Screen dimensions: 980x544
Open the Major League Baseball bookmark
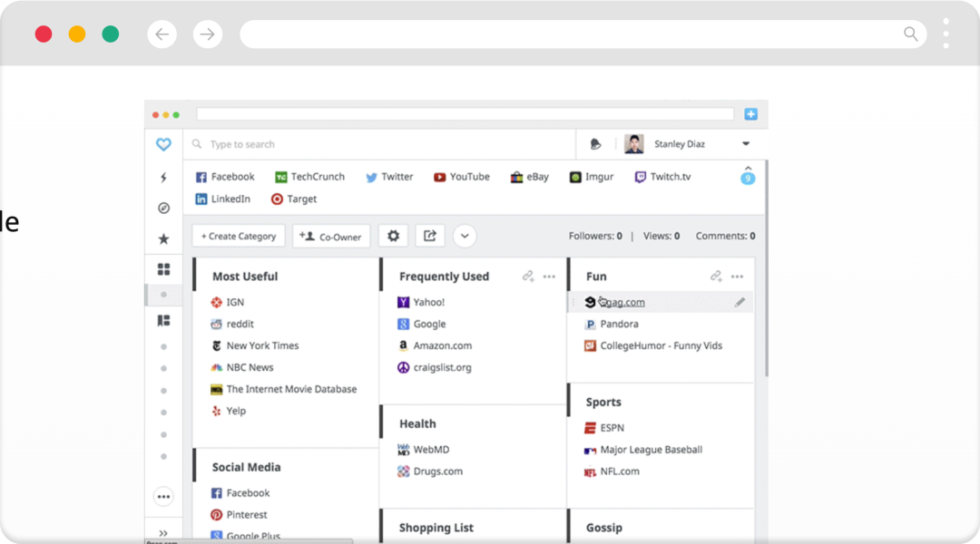(643, 450)
